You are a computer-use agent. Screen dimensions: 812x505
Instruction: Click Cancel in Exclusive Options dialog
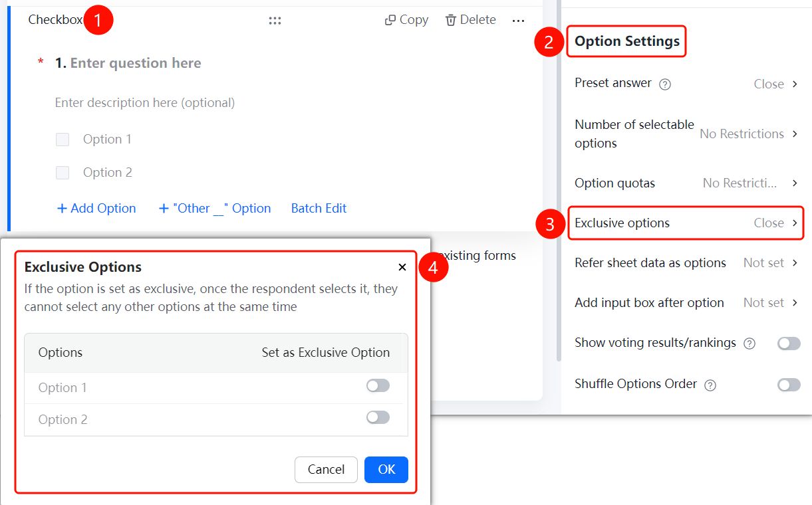tap(326, 470)
